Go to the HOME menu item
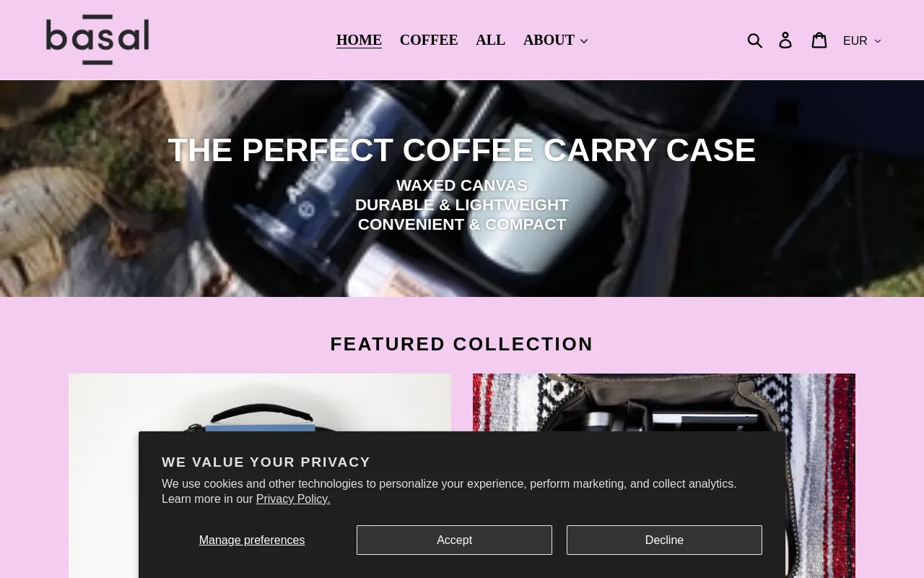Viewport: 924px width, 578px height. 359,40
